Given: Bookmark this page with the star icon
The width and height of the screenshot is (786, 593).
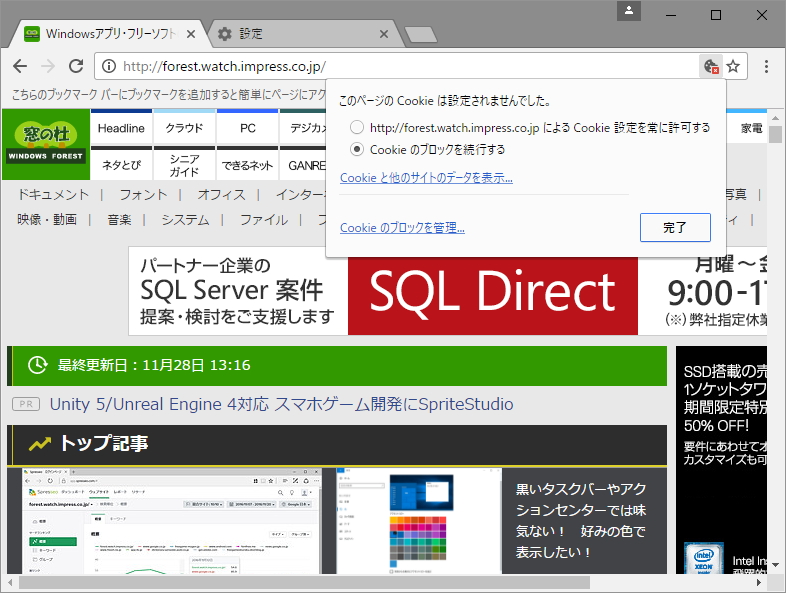Looking at the screenshot, I should [733, 66].
